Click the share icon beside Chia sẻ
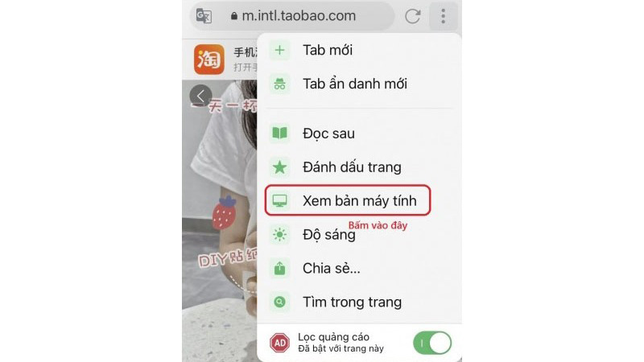 coord(279,268)
